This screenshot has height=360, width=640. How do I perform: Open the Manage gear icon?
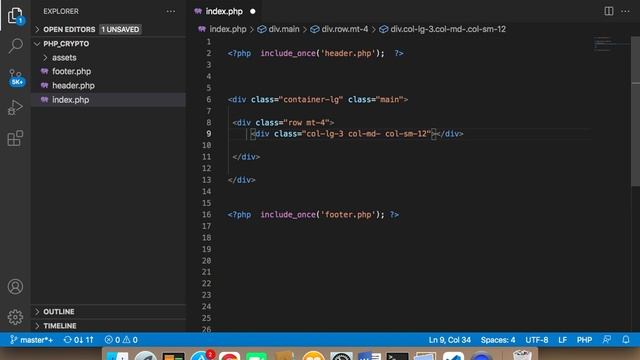click(x=15, y=317)
